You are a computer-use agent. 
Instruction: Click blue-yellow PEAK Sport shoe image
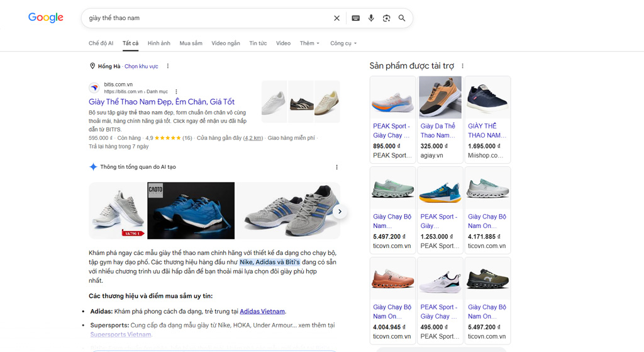click(x=440, y=188)
